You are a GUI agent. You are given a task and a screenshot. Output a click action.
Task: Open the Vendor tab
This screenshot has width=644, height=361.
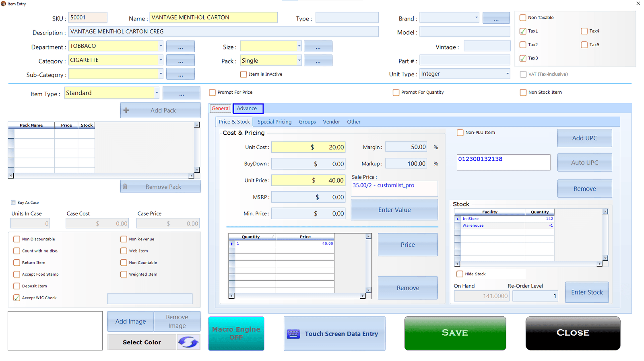tap(331, 122)
